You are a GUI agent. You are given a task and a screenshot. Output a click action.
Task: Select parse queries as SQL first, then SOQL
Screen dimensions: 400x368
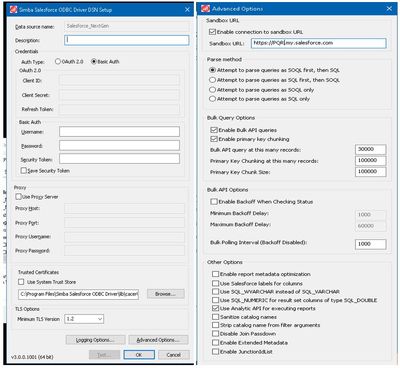click(212, 80)
